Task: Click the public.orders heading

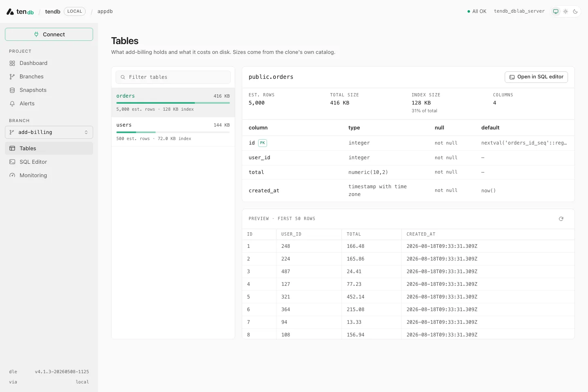Action: tap(271, 77)
